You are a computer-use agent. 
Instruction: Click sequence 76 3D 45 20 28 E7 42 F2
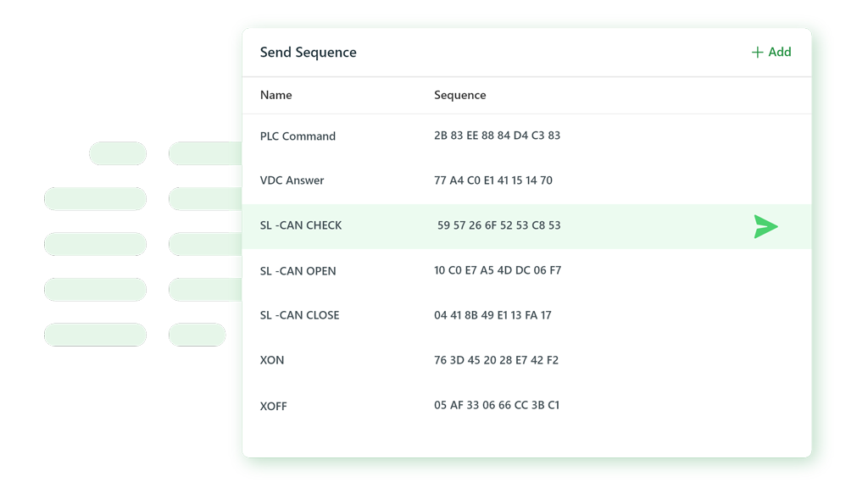point(496,360)
